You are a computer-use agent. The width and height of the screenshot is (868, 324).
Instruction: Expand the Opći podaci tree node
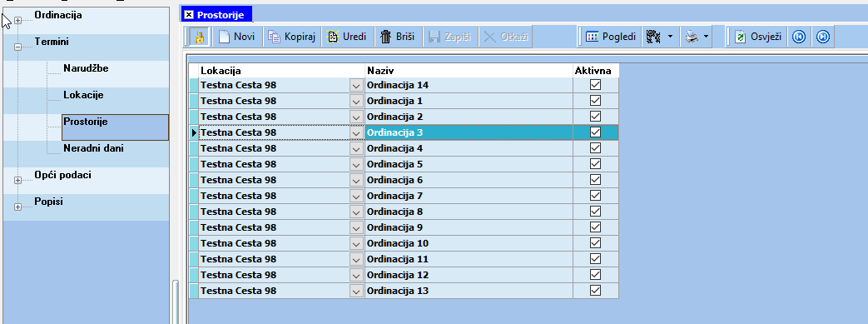pos(17,180)
